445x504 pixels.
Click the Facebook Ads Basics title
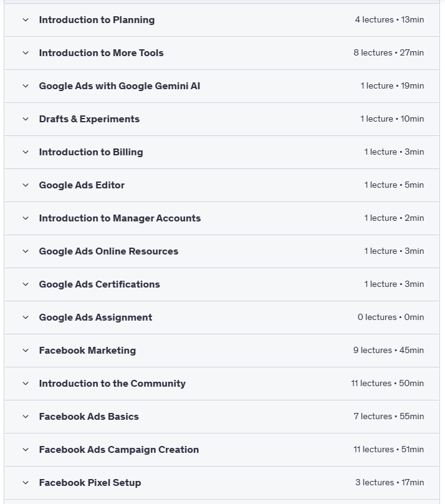tap(89, 417)
